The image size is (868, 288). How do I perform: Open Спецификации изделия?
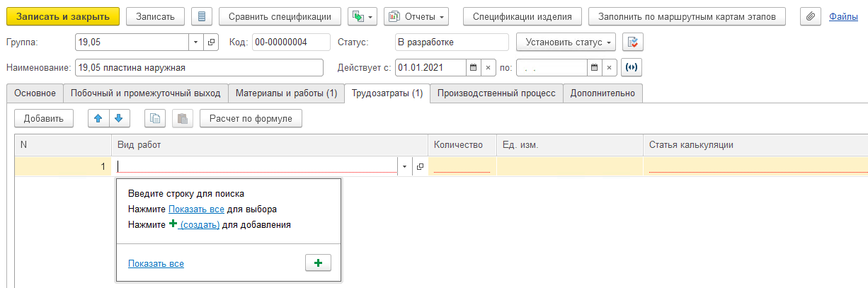(522, 16)
